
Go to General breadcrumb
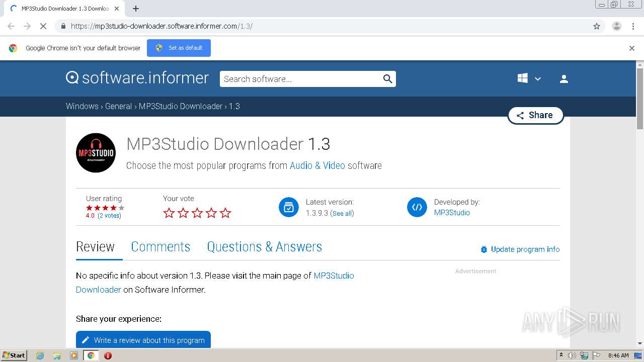point(118,107)
